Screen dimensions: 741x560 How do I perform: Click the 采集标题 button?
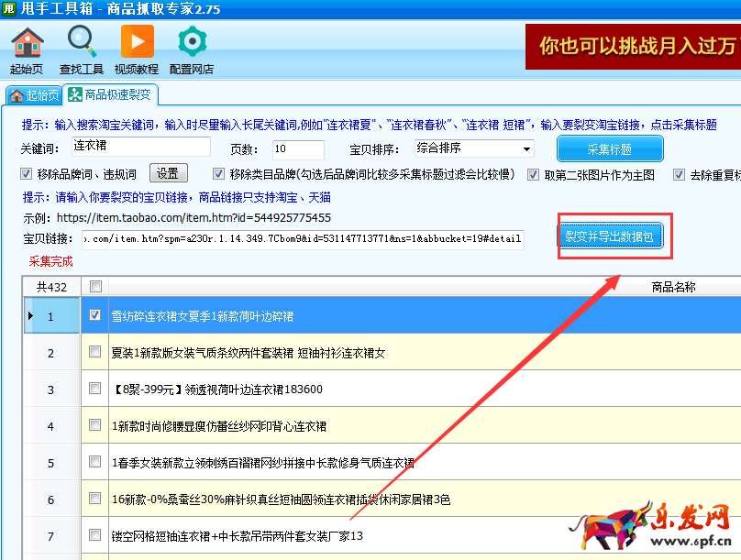point(610,148)
